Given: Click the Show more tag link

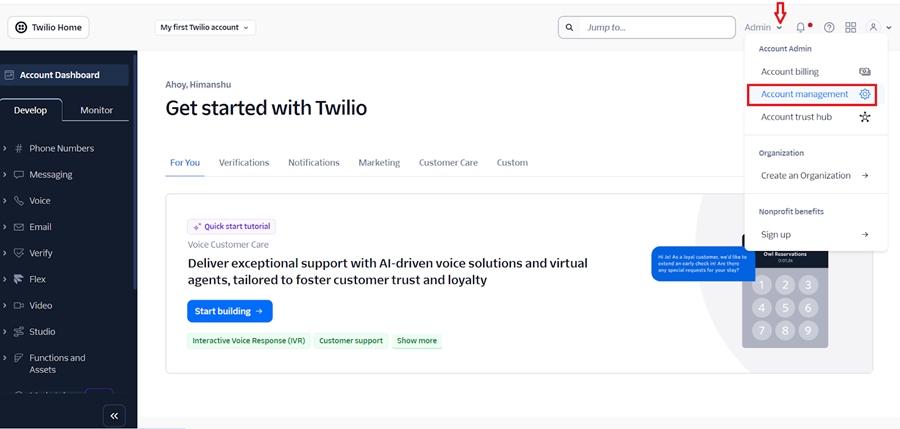Looking at the screenshot, I should pyautogui.click(x=416, y=341).
